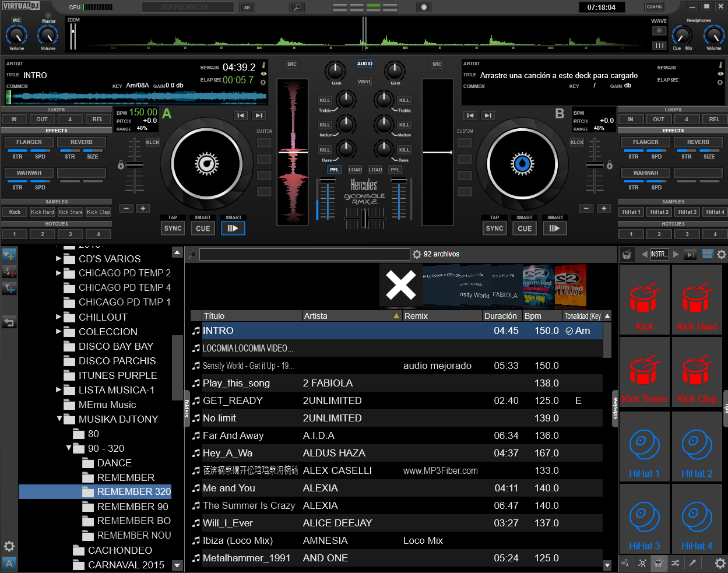
Task: Click the add favorite folder icon
Action: [x=9, y=255]
